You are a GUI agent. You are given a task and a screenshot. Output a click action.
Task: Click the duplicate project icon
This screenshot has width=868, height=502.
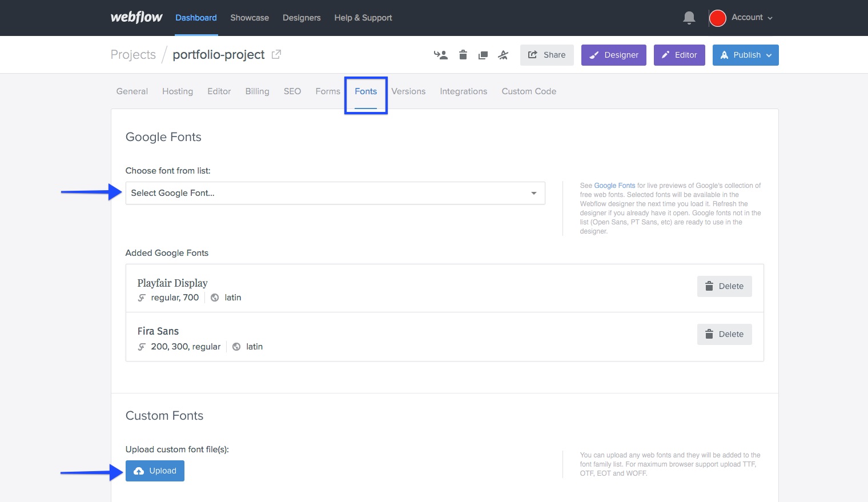pyautogui.click(x=483, y=55)
